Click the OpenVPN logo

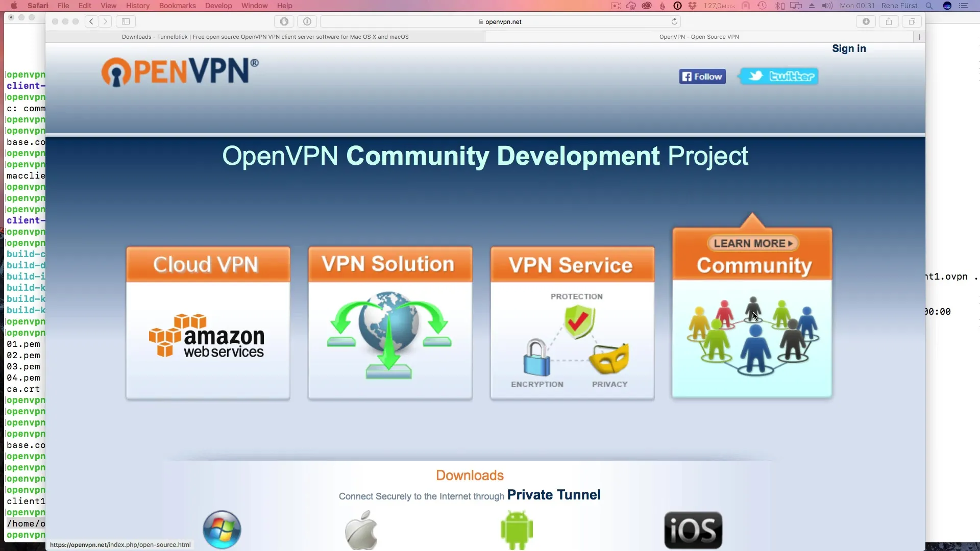[180, 71]
